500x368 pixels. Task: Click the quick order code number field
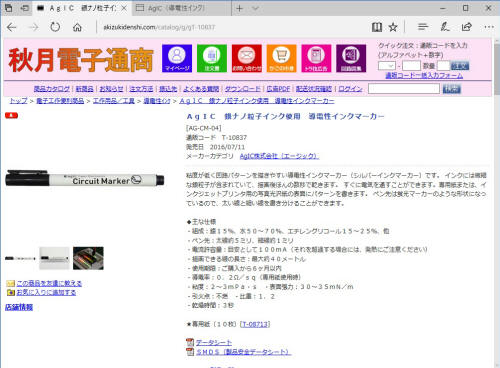(411, 66)
